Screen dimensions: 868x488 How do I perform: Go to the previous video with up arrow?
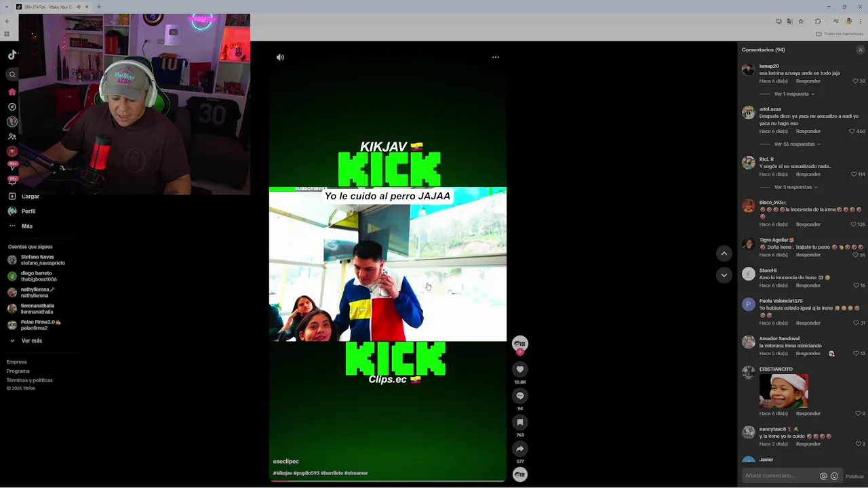pos(724,253)
